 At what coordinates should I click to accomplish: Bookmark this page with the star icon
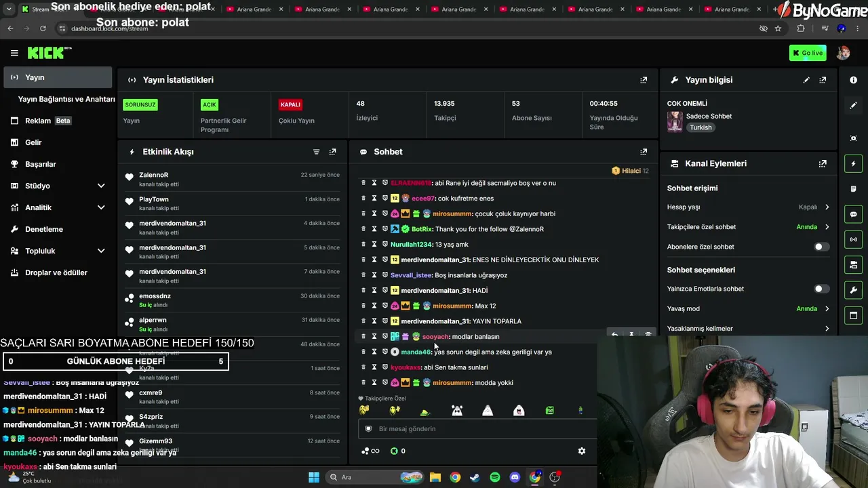click(778, 28)
